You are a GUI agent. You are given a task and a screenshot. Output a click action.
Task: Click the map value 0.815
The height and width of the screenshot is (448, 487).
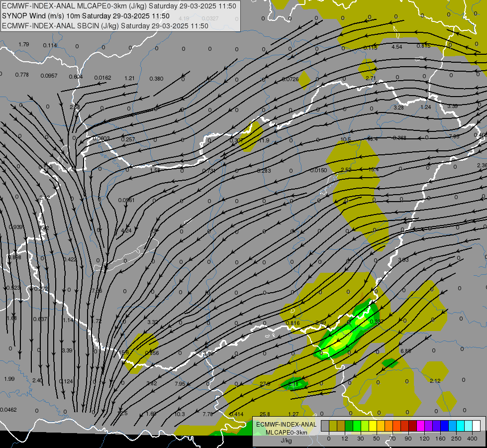[424, 46]
